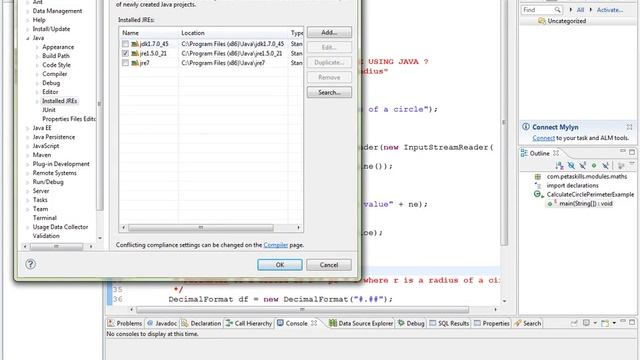Screen dimensions: 640x360
Task: Minimize the Outline panel
Action: click(x=622, y=152)
